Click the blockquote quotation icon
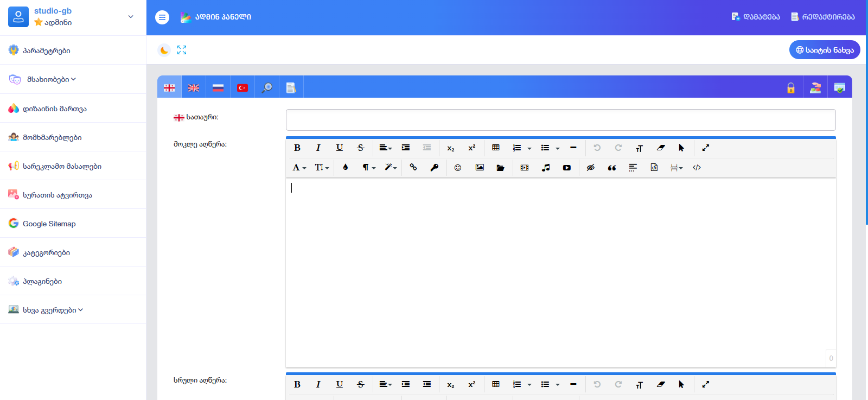The height and width of the screenshot is (400, 868). (x=612, y=168)
